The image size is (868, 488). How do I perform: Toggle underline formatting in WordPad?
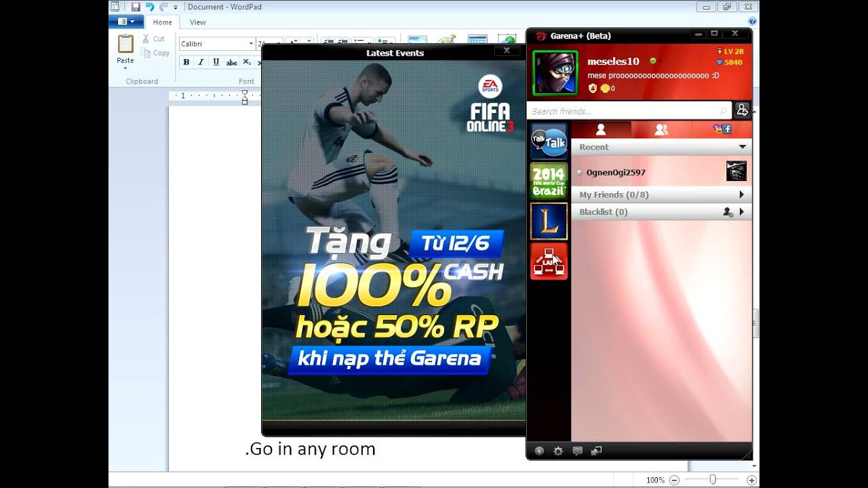[216, 62]
